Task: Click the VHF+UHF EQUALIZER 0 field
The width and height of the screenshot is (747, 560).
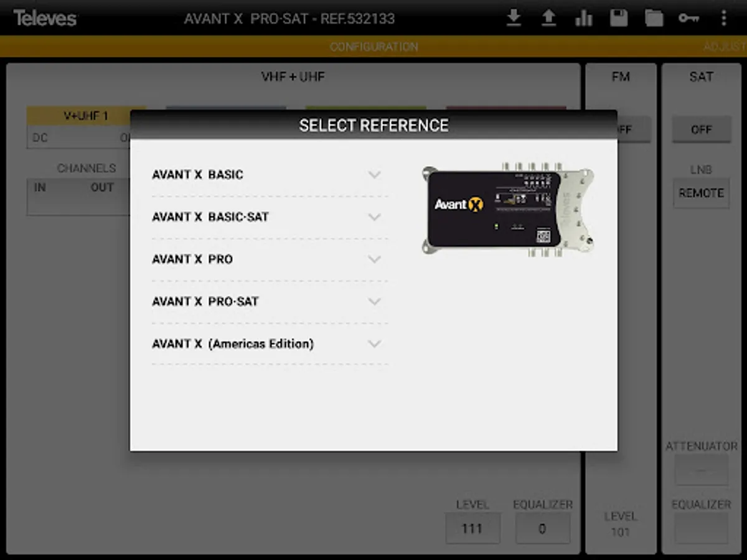Action: pyautogui.click(x=542, y=528)
